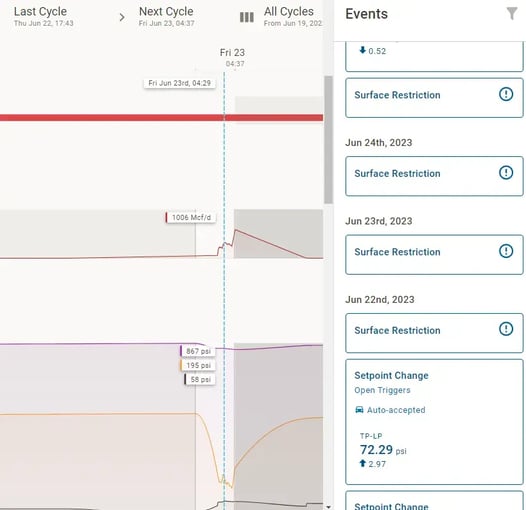Image resolution: width=526 pixels, height=510 pixels.
Task: Open the Jun 24th Surface Restriction event
Action: pos(434,176)
